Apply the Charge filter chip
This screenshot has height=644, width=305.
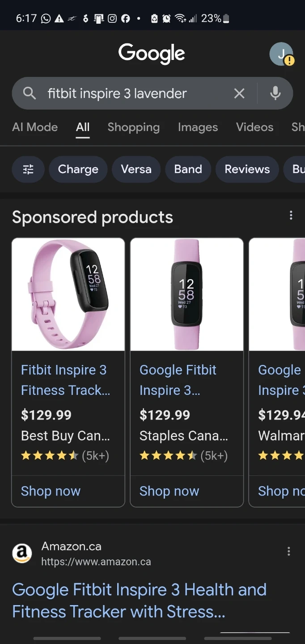[x=78, y=169]
